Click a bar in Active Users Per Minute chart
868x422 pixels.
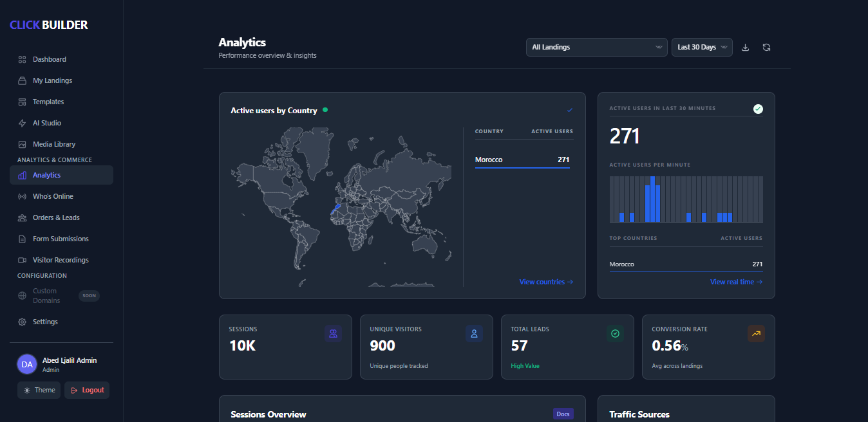pyautogui.click(x=653, y=199)
